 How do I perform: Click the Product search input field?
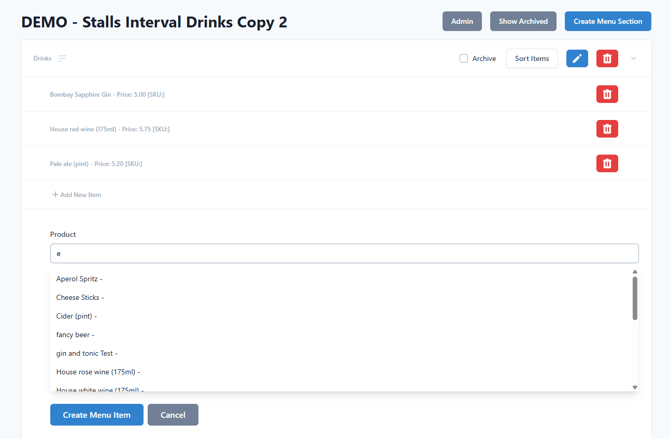344,254
